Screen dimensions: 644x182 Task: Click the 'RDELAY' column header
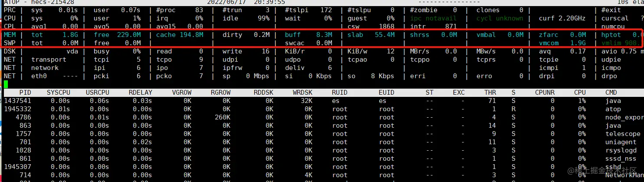(x=140, y=93)
